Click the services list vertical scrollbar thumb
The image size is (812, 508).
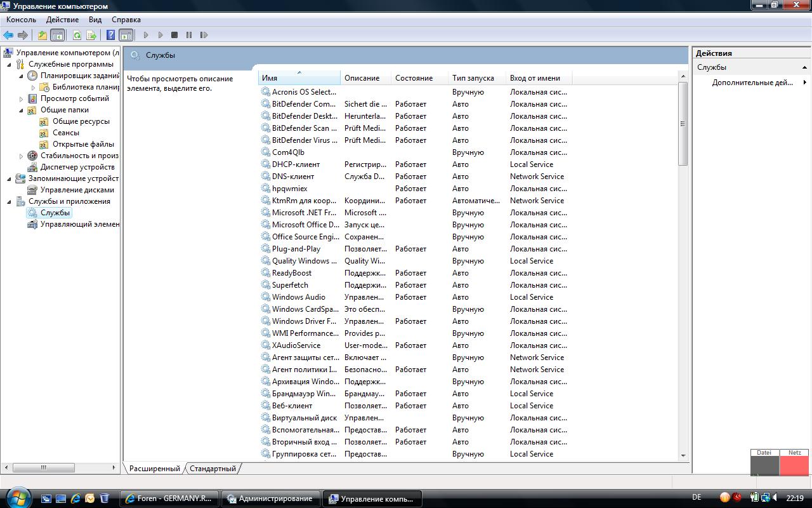click(x=683, y=124)
